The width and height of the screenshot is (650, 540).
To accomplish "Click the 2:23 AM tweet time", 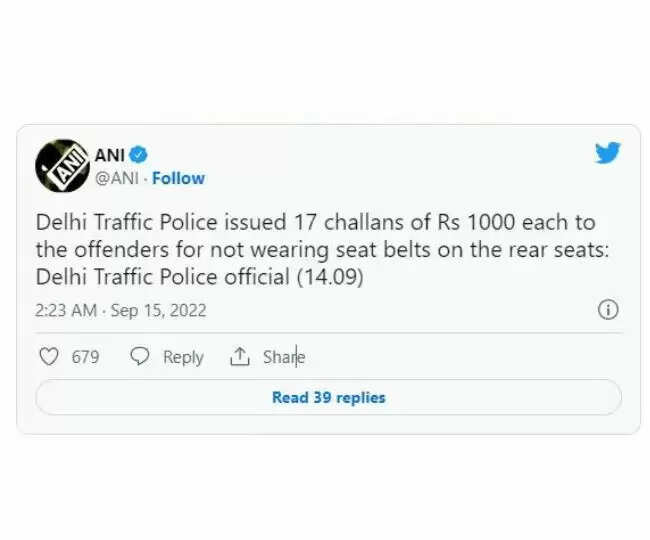I will 66,310.
